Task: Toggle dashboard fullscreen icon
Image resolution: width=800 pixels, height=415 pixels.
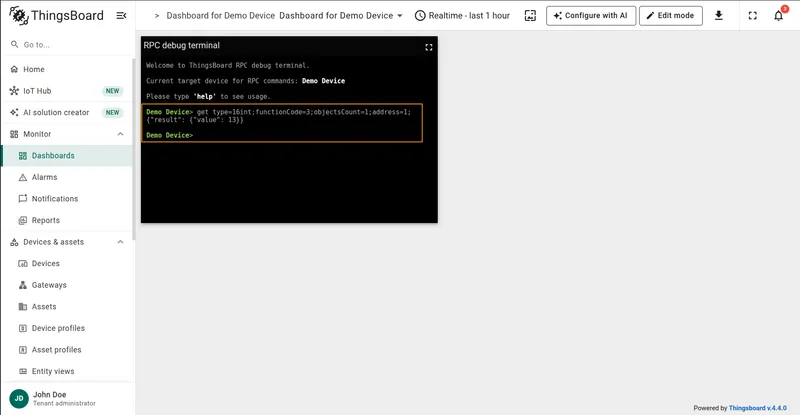Action: point(753,16)
